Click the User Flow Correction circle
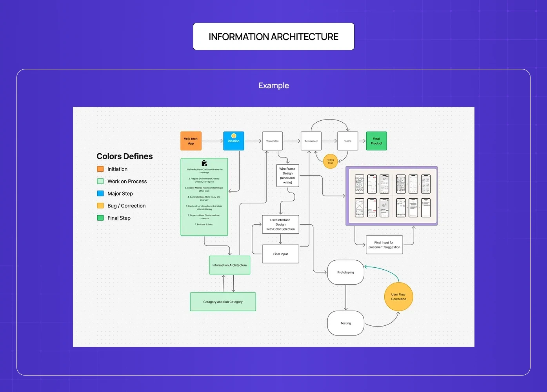Screen dimensions: 547x392 tap(398, 297)
